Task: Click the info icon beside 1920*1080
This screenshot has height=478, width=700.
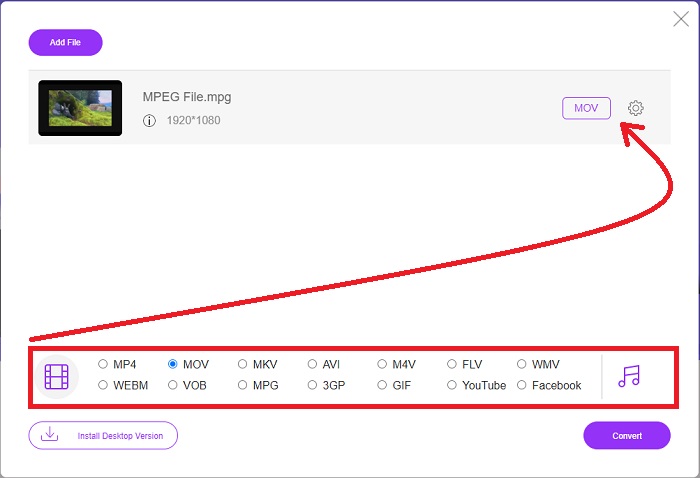Action: 149,121
